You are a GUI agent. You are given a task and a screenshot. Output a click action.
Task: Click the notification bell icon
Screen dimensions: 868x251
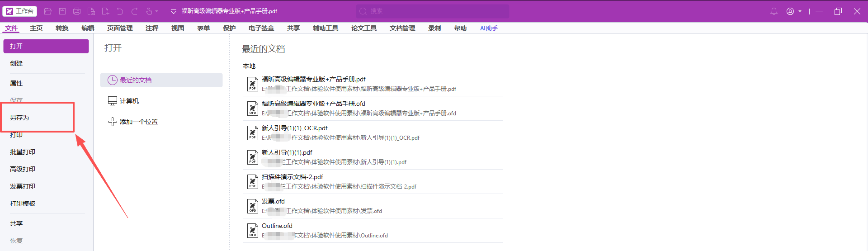pos(774,11)
